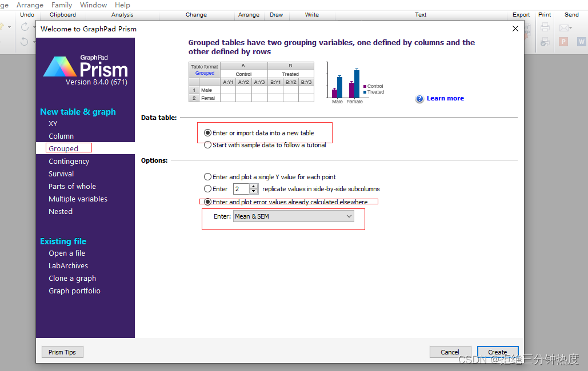This screenshot has width=588, height=371.
Task: Click the envelope Send icon
Action: coord(563,28)
